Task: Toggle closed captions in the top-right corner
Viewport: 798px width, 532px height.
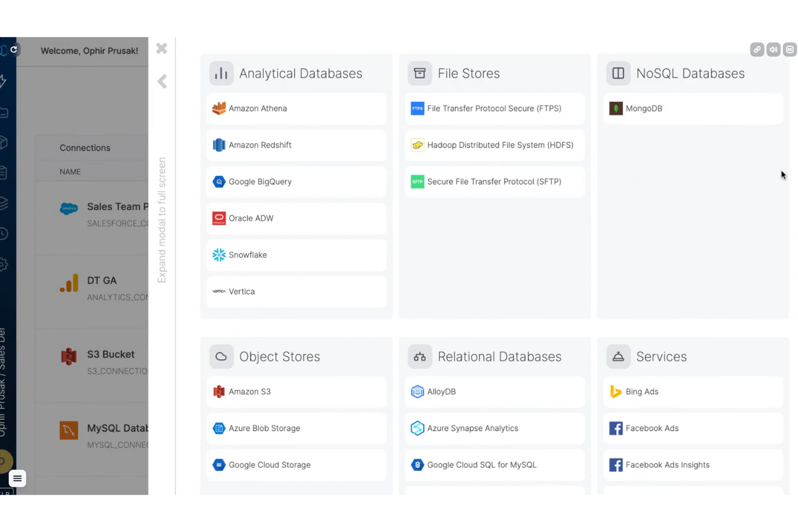Action: (x=790, y=50)
